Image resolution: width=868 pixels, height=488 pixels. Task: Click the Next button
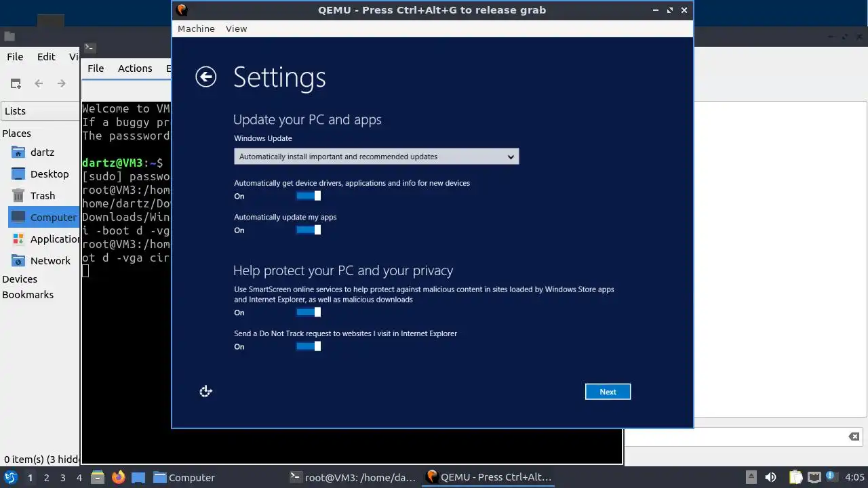coord(608,392)
